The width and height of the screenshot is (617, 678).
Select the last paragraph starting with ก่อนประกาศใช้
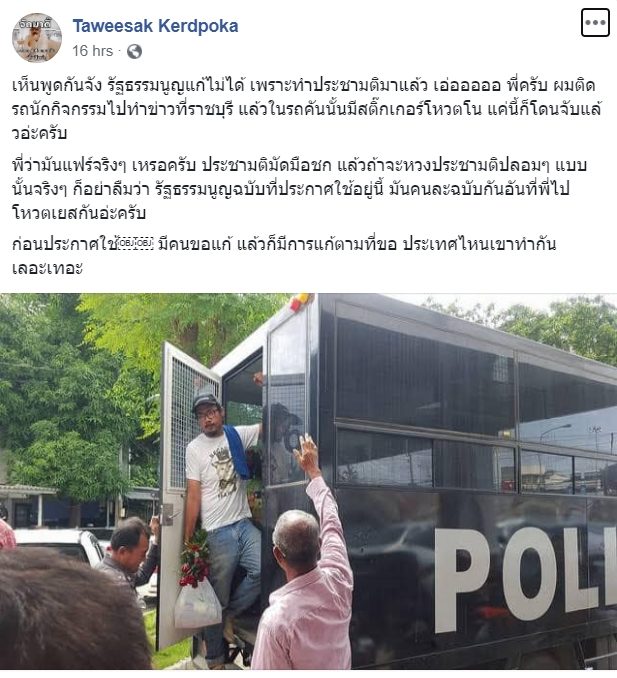[x=284, y=256]
